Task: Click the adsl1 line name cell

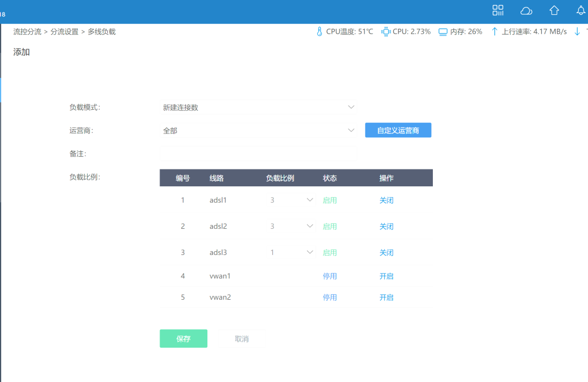Action: tap(218, 200)
